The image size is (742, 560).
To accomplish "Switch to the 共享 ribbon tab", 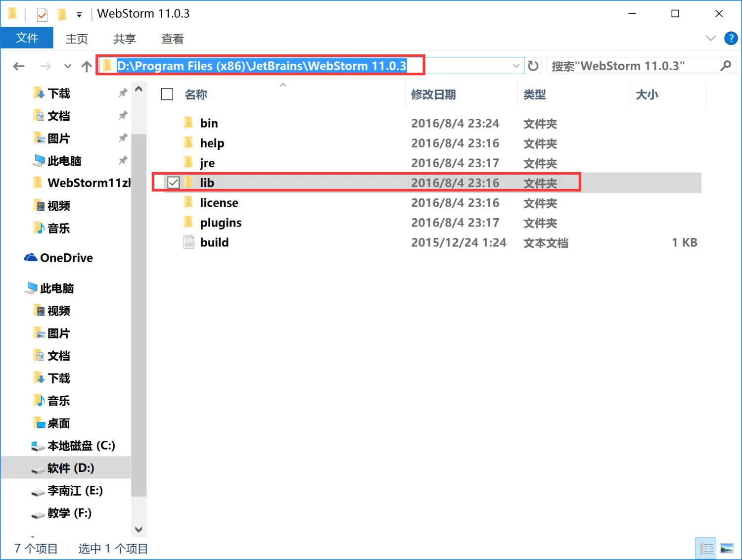I will (x=125, y=39).
